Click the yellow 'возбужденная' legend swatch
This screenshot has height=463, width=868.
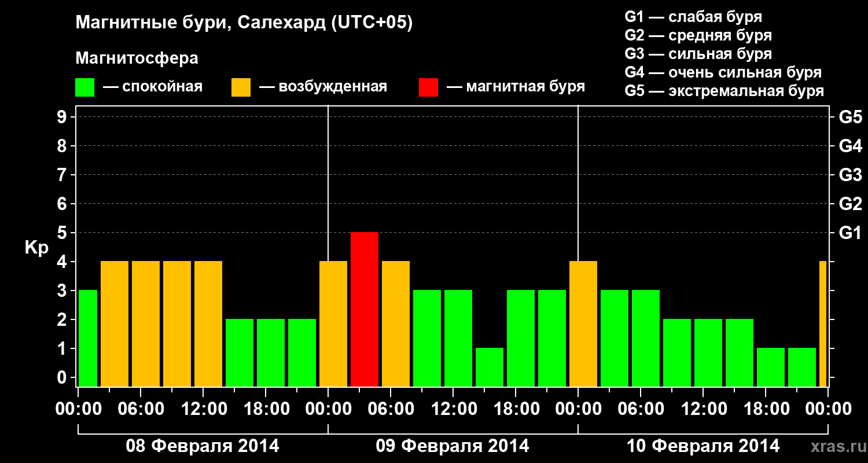click(241, 87)
